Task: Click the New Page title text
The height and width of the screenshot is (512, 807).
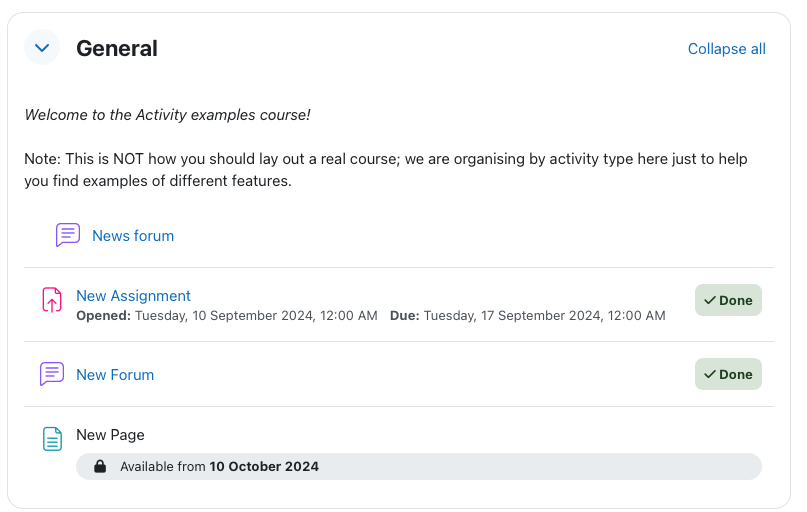Action: [110, 435]
